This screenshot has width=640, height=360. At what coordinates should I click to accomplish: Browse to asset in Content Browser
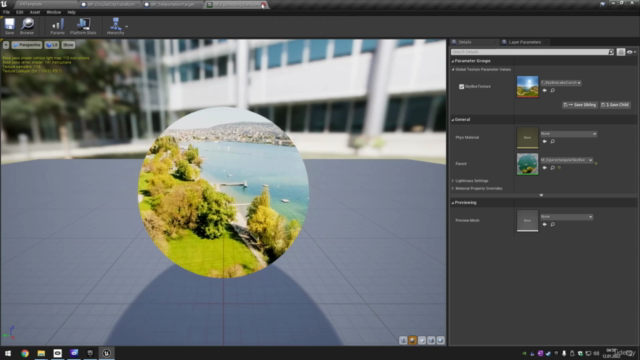click(27, 26)
